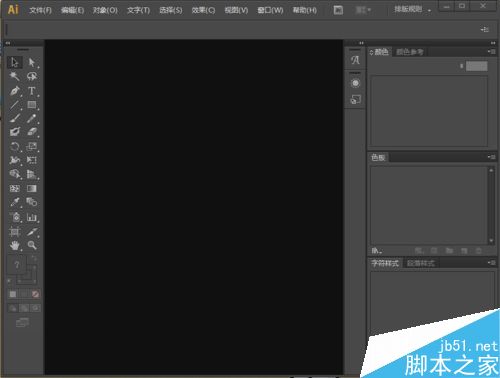Choose the Line Segment tool
500x378 pixels.
click(x=14, y=105)
